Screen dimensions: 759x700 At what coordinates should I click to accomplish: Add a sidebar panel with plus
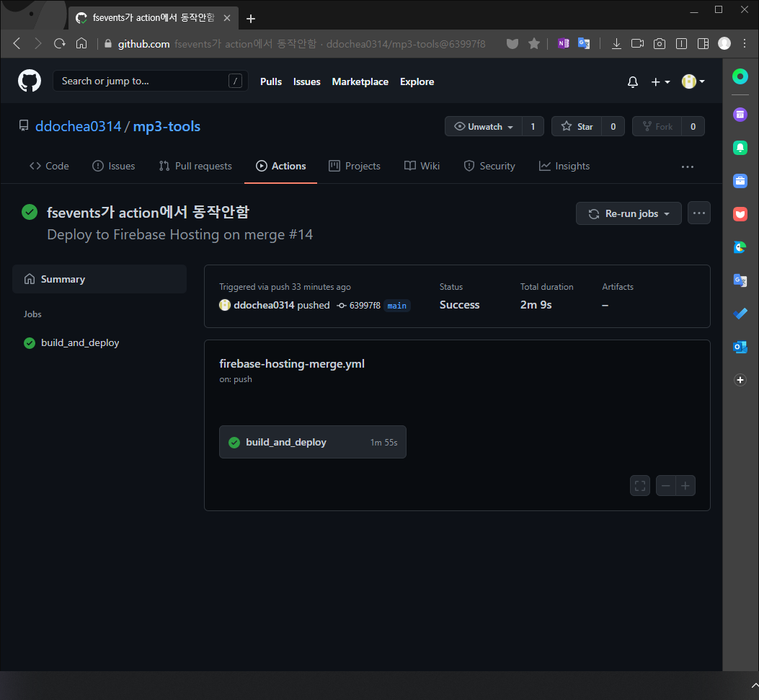(x=740, y=379)
